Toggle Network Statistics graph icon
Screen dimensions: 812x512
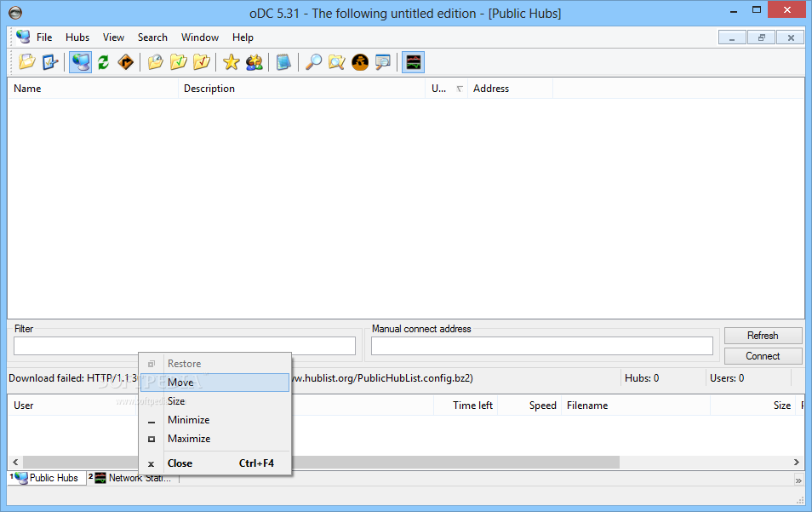coord(414,62)
